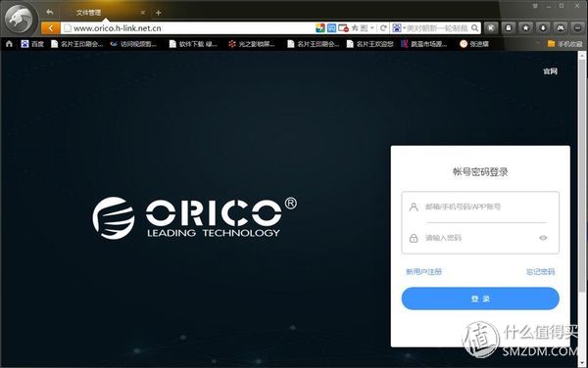This screenshot has height=368, width=588.
Task: Click the magnifier search icon
Action: point(474,28)
